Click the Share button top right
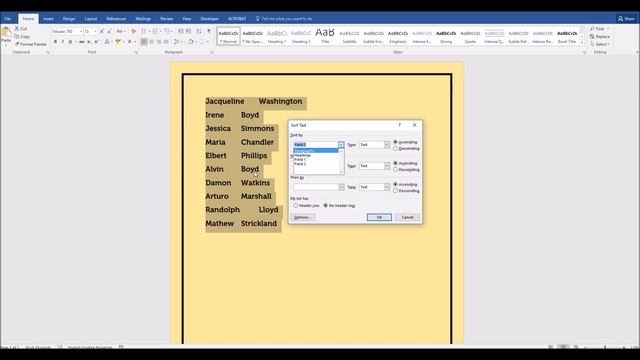Screen dimensions: 640x360 click(627, 19)
